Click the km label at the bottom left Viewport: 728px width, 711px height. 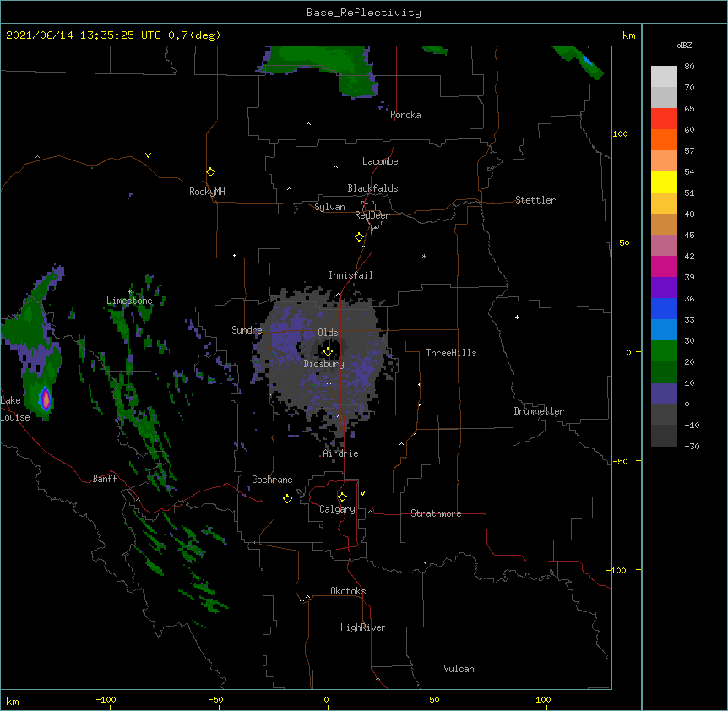click(x=12, y=701)
